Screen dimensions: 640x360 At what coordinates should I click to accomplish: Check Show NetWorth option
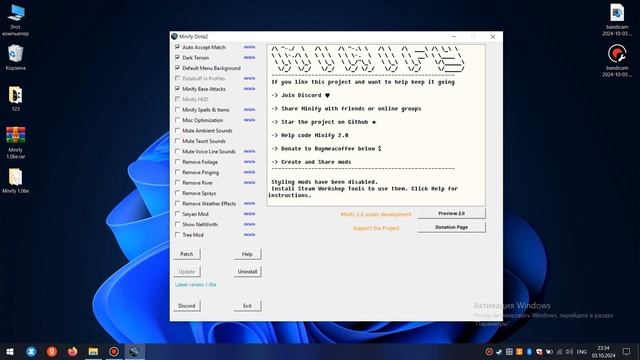(x=178, y=224)
